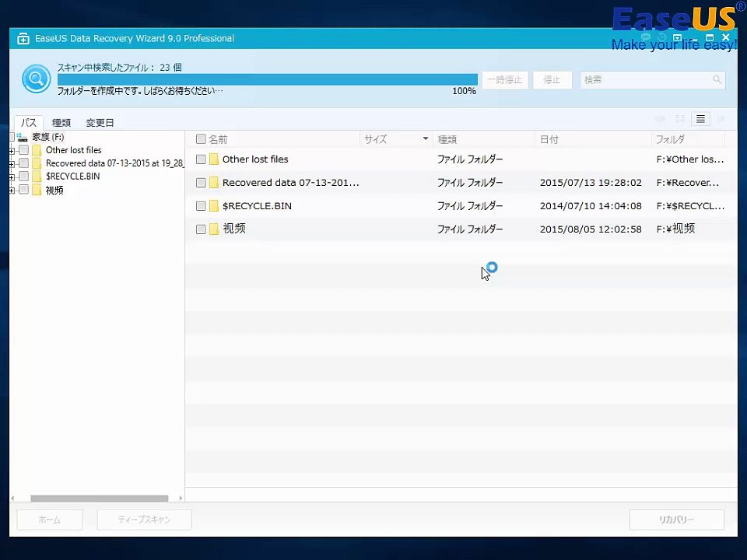This screenshot has height=560, width=747.
Task: Tick the Other lost files checkbox in the tree
Action: (24, 150)
